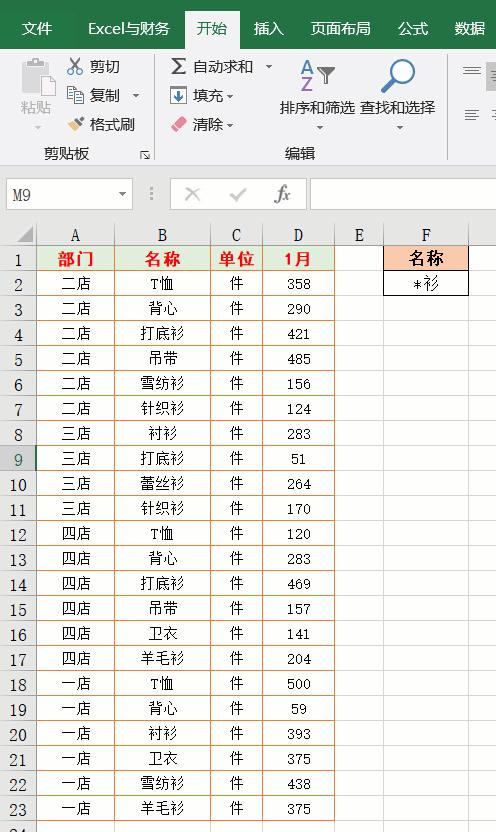Select cell with value 358
The width and height of the screenshot is (496, 832).
[299, 284]
